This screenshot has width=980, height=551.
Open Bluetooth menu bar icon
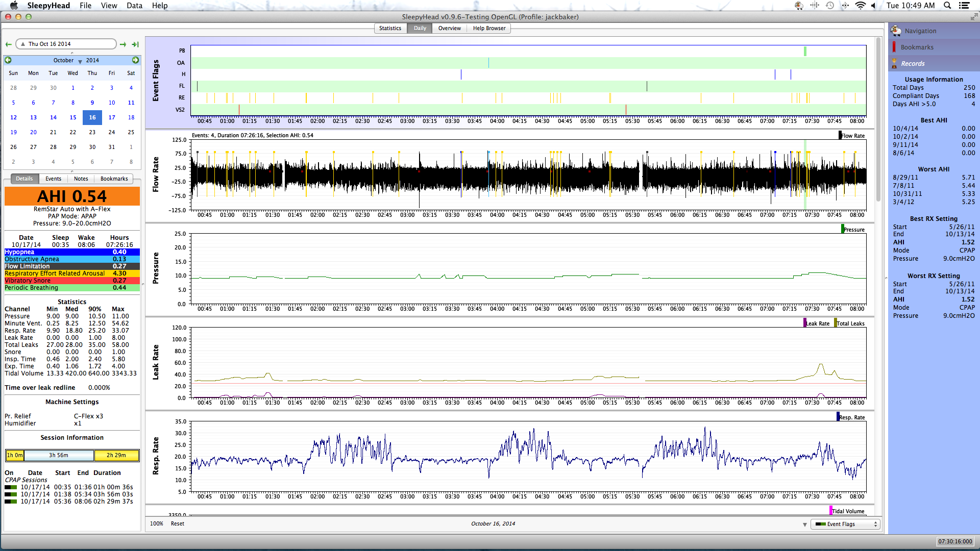click(x=845, y=6)
